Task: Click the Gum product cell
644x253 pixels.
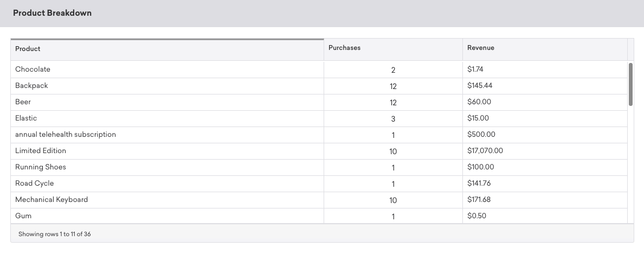Action: tap(23, 216)
